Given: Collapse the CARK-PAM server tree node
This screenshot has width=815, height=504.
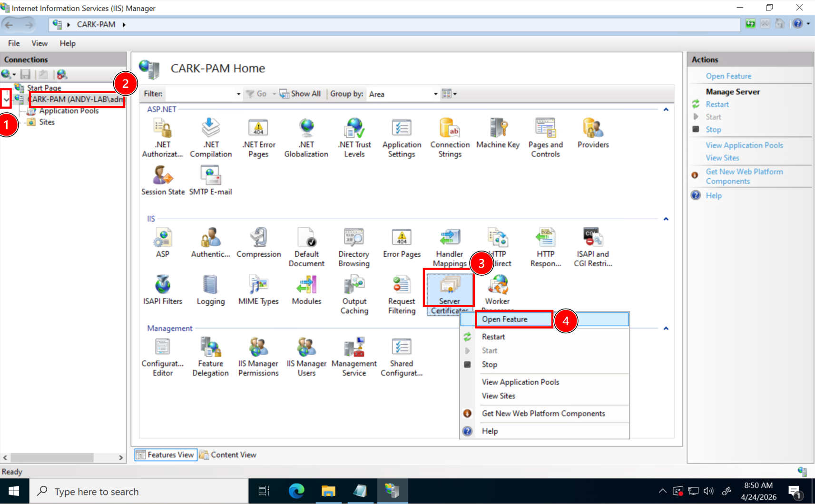Looking at the screenshot, I should [6, 99].
